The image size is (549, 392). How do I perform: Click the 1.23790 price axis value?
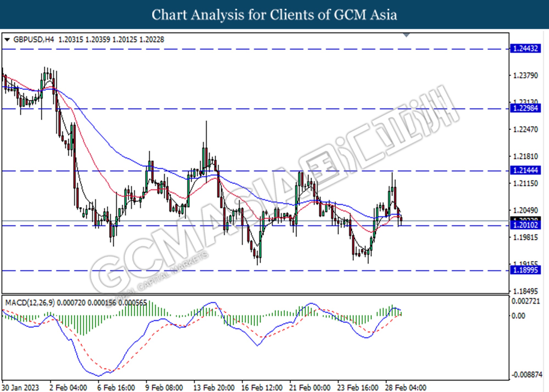click(525, 75)
